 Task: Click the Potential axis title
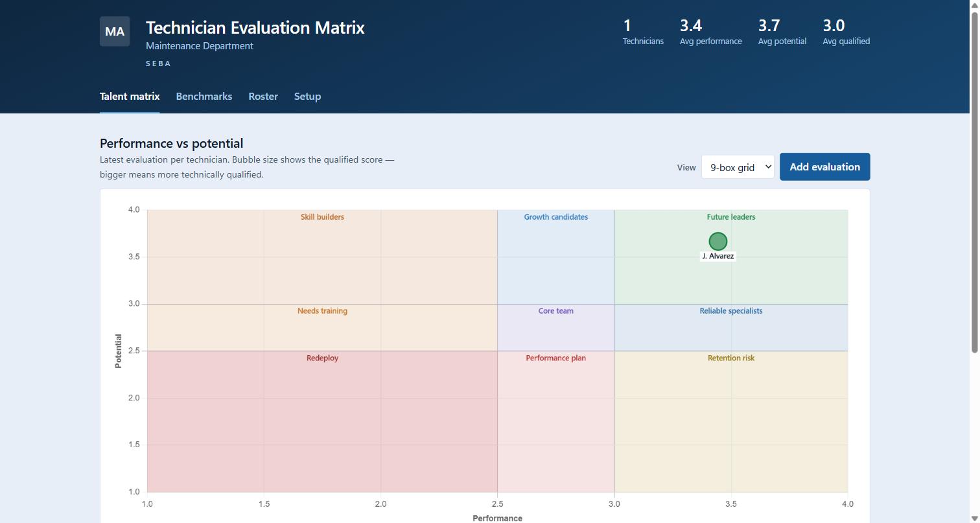point(118,351)
